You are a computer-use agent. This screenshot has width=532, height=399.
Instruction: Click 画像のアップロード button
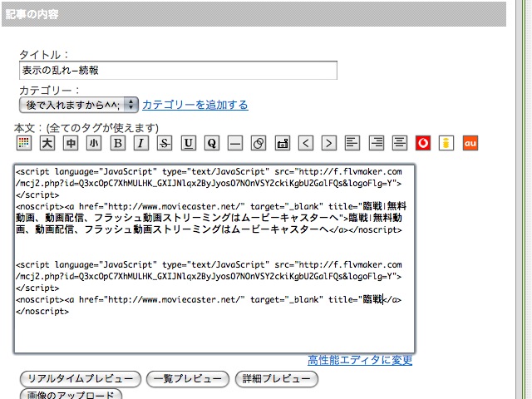[71, 394]
